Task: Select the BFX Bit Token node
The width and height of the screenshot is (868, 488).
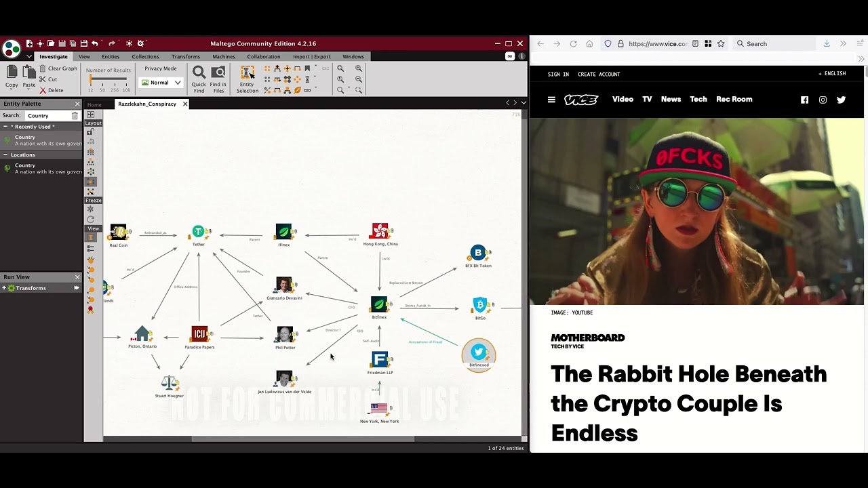Action: (x=478, y=253)
